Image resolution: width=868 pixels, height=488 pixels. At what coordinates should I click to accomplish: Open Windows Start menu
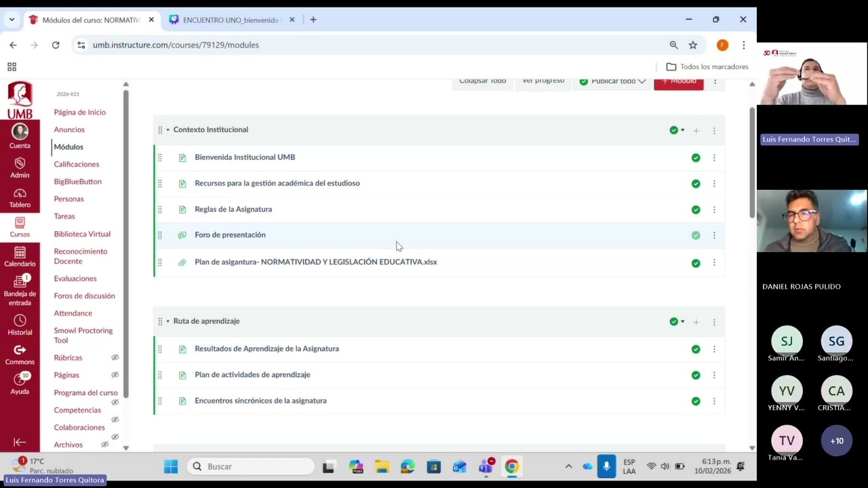171,466
